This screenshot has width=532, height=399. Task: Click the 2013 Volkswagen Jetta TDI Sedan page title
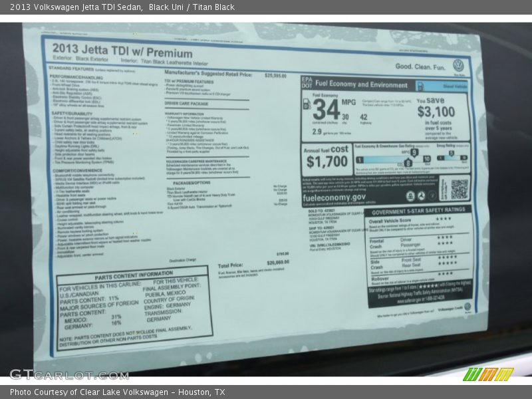(75, 7)
